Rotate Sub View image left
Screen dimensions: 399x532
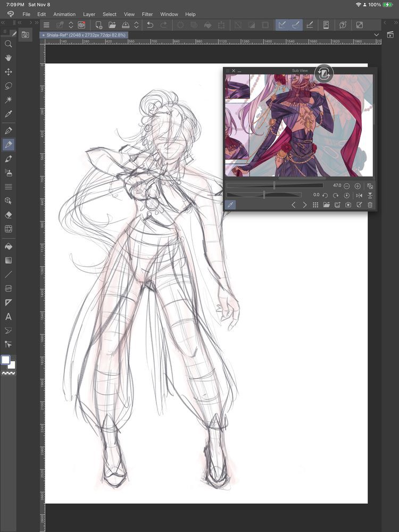325,195
